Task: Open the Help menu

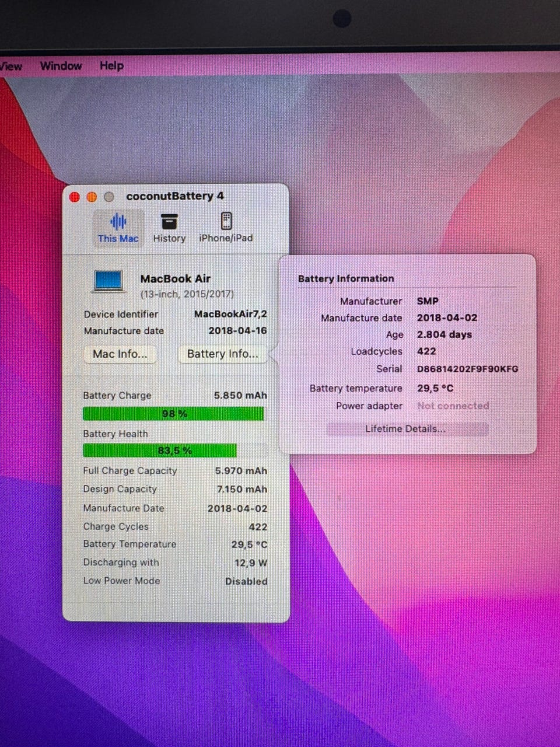Action: point(111,65)
